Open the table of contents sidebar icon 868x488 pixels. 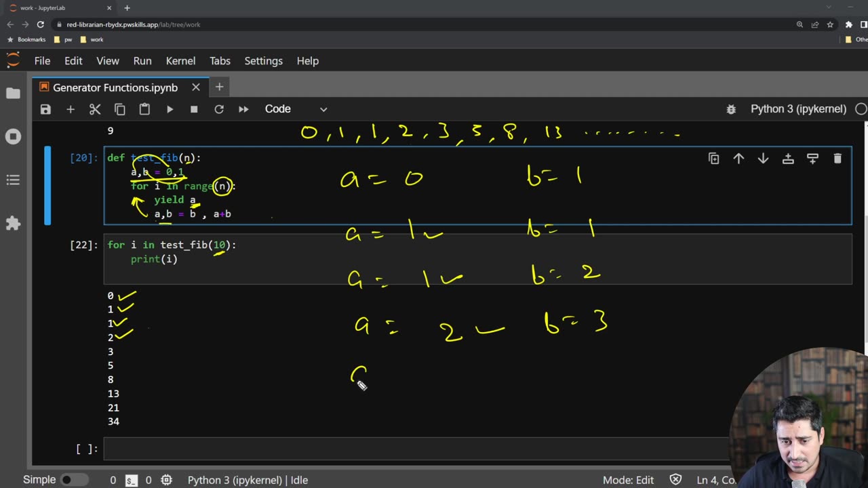point(13,180)
